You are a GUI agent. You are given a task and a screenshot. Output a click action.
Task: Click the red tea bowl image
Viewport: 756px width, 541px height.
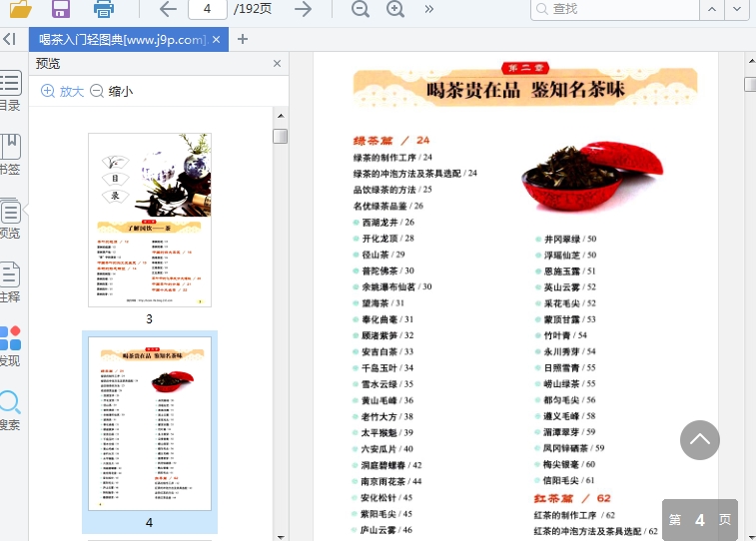[592, 177]
